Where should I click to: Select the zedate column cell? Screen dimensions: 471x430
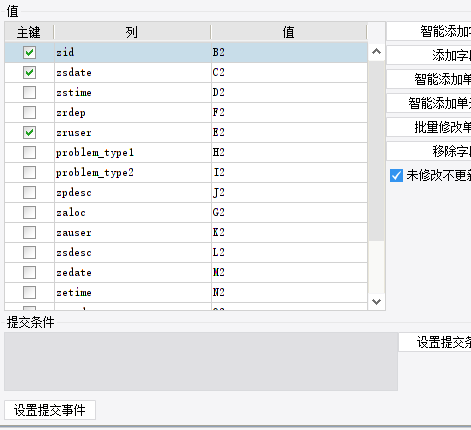tap(133, 272)
